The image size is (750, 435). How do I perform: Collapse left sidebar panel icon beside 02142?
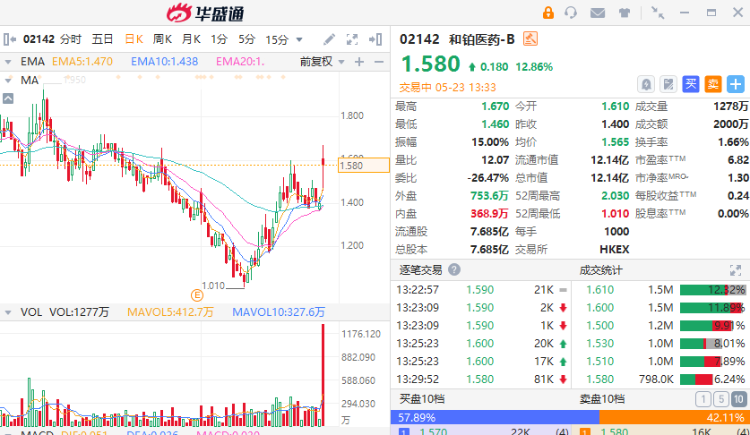click(x=10, y=39)
